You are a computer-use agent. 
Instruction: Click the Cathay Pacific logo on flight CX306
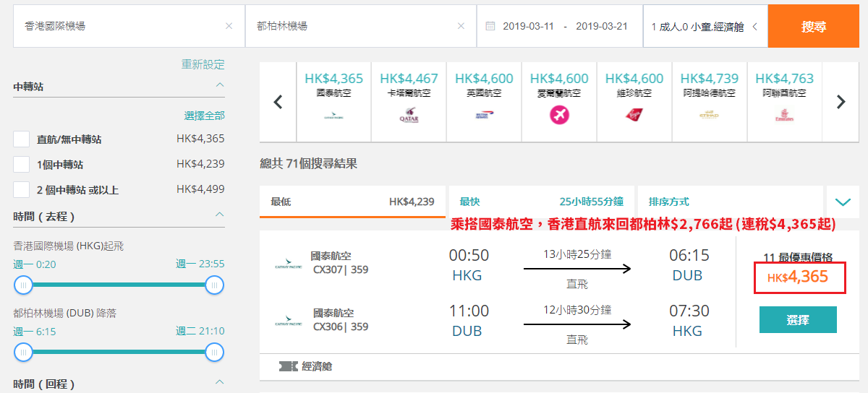point(289,320)
